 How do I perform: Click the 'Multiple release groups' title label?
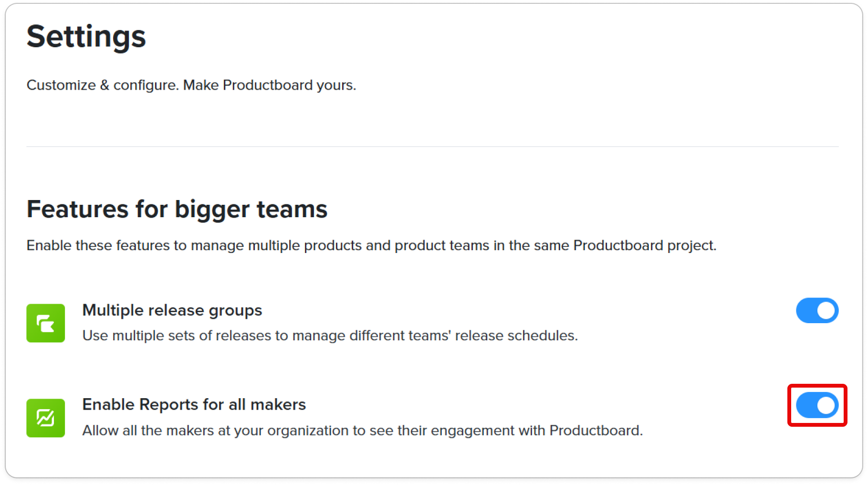click(172, 310)
